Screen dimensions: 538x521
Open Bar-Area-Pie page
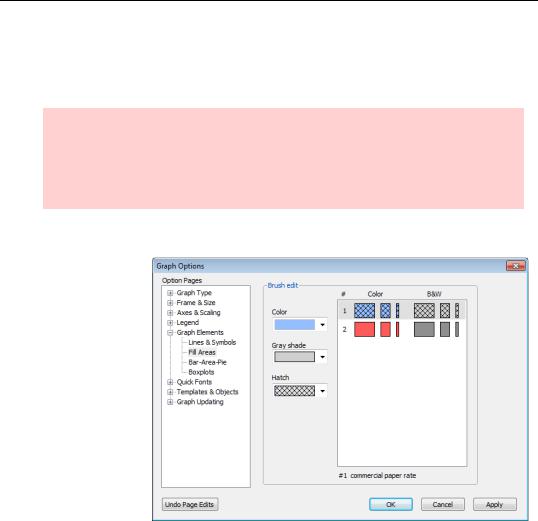207,362
